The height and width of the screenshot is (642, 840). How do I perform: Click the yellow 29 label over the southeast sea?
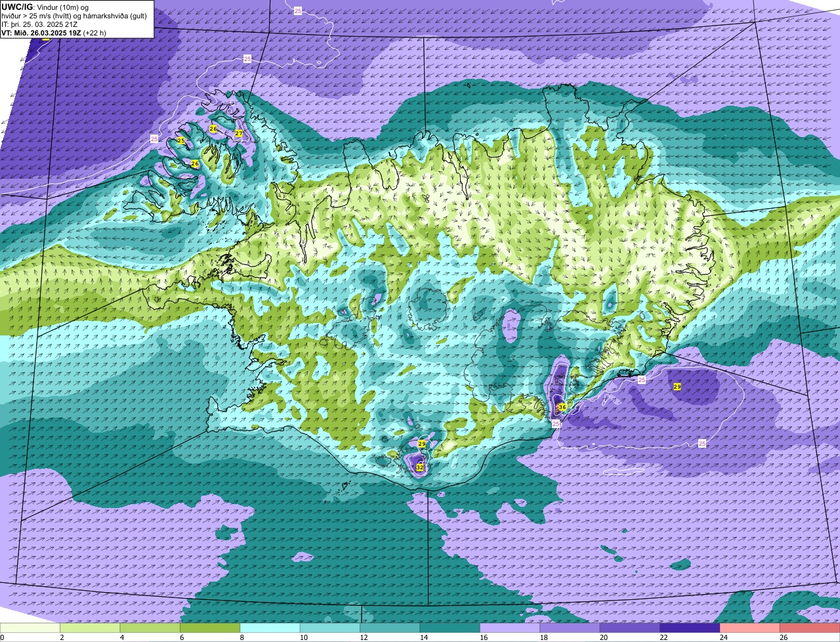pos(677,387)
